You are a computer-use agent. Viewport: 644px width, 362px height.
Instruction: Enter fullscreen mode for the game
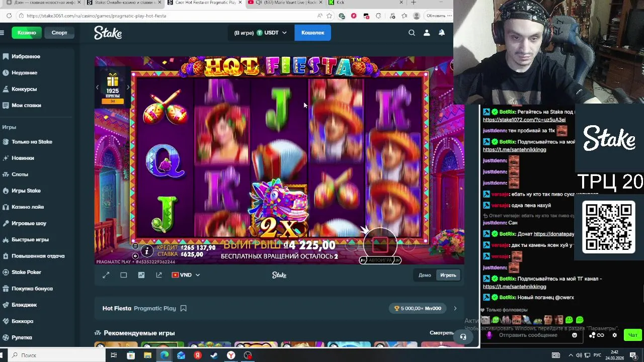coord(106,275)
